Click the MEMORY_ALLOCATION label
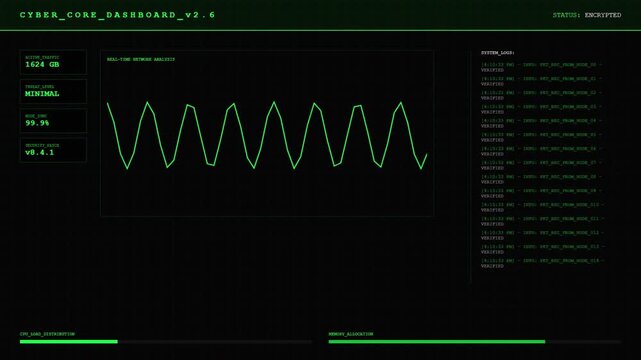Image resolution: width=641 pixels, height=360 pixels. (x=351, y=334)
